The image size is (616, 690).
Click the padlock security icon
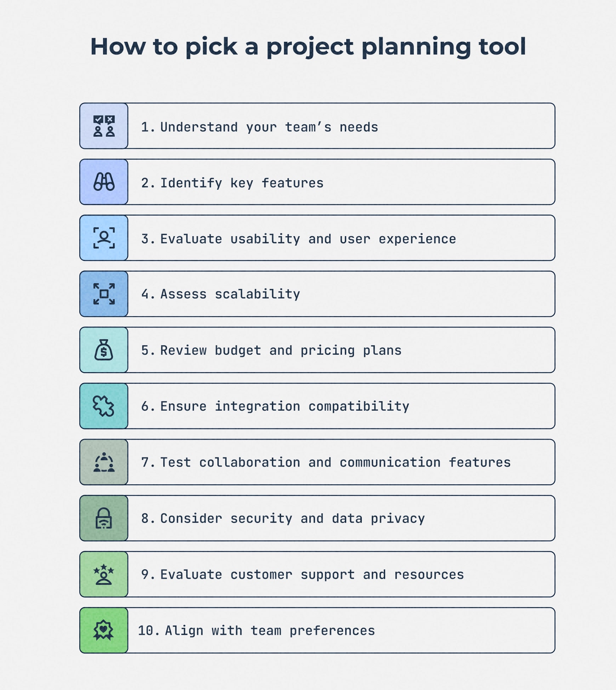click(104, 518)
